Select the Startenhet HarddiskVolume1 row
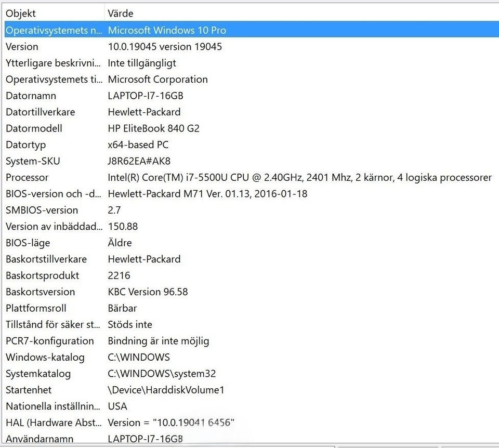The width and height of the screenshot is (499, 448). (166, 390)
